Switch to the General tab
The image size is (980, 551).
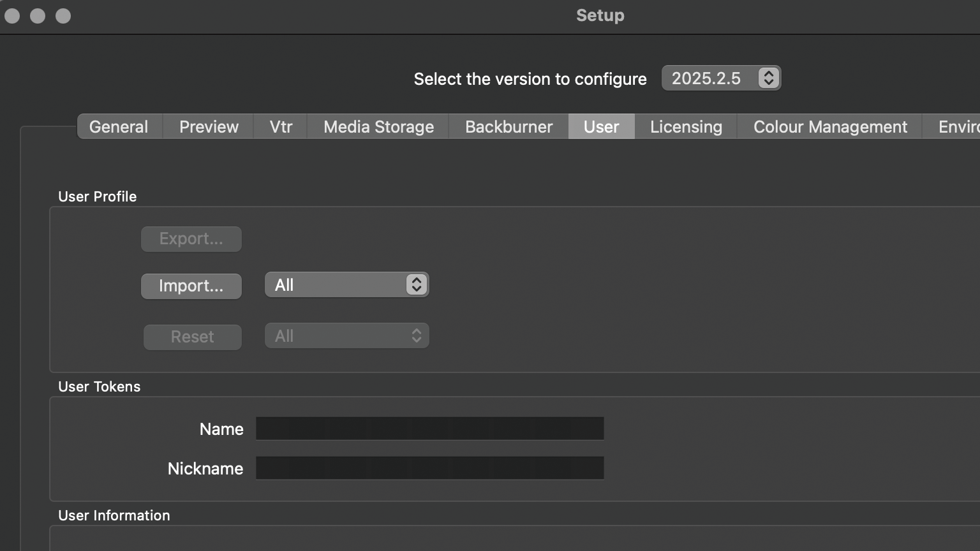point(119,127)
